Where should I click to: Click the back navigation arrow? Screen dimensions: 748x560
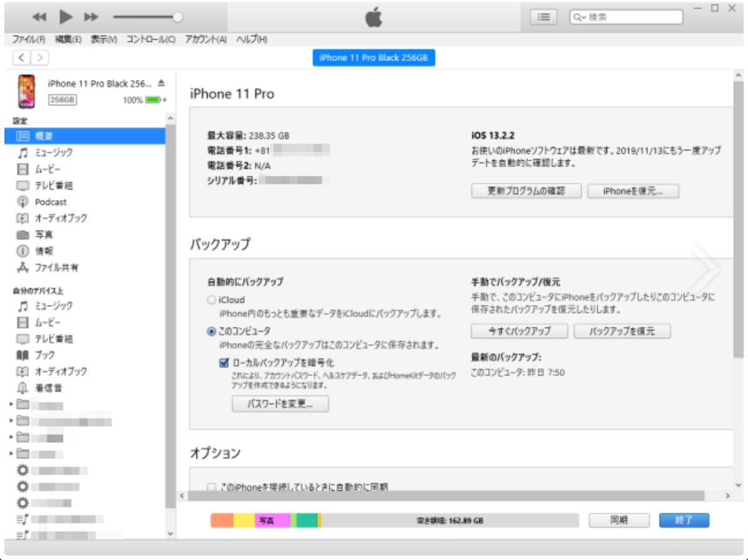pos(21,58)
